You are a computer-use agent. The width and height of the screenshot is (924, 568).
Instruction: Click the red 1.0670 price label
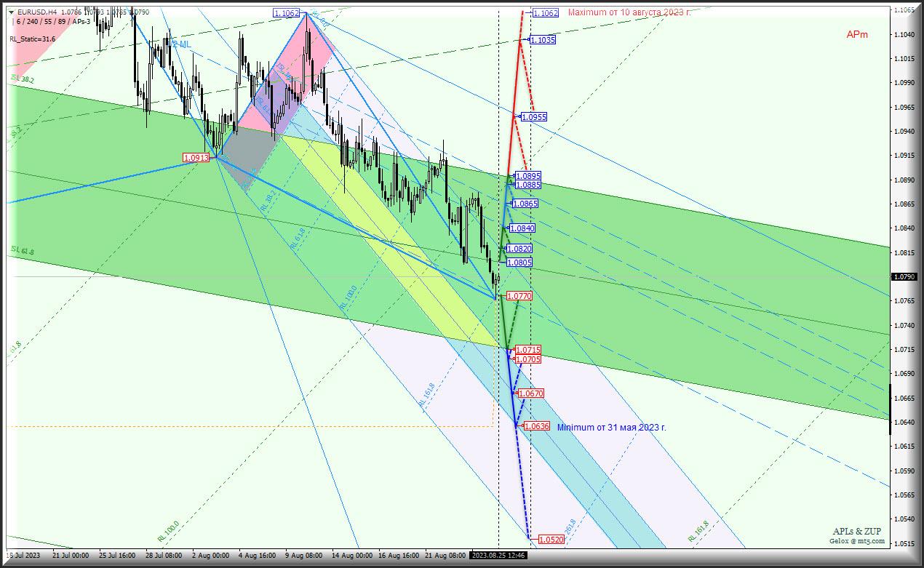pyautogui.click(x=530, y=393)
